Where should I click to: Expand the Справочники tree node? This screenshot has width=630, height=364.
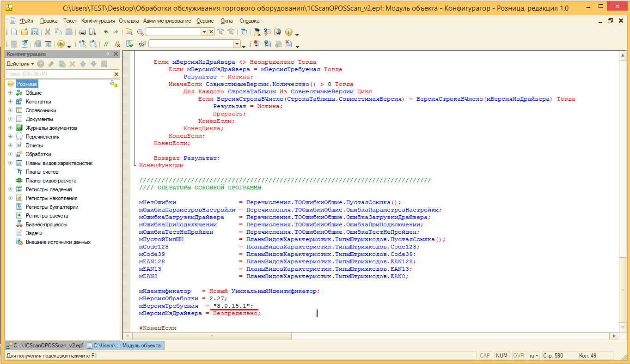[x=10, y=110]
